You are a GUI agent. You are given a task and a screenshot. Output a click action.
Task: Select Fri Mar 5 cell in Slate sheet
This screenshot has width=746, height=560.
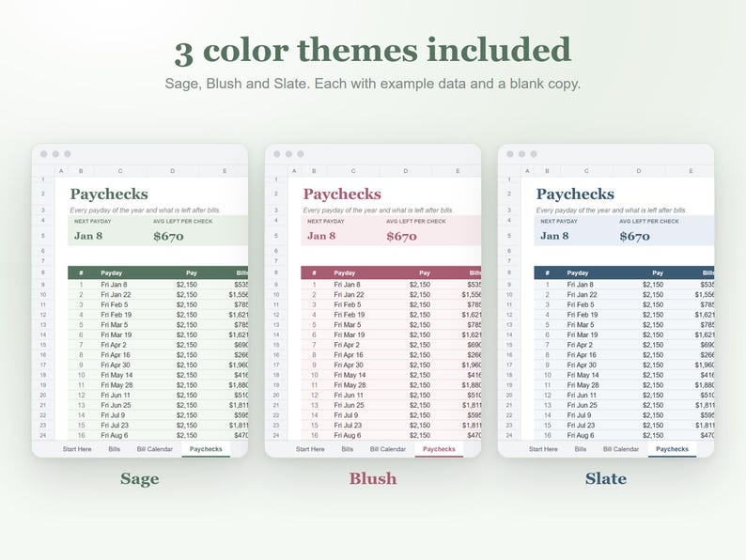pos(581,325)
